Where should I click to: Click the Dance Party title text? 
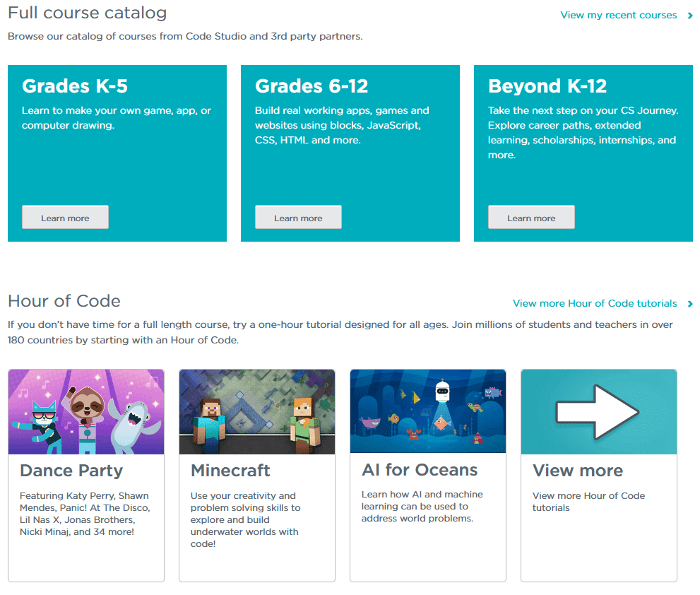tap(71, 471)
